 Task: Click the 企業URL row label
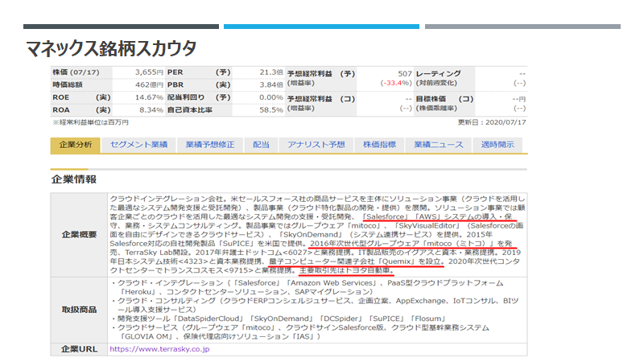click(x=79, y=349)
